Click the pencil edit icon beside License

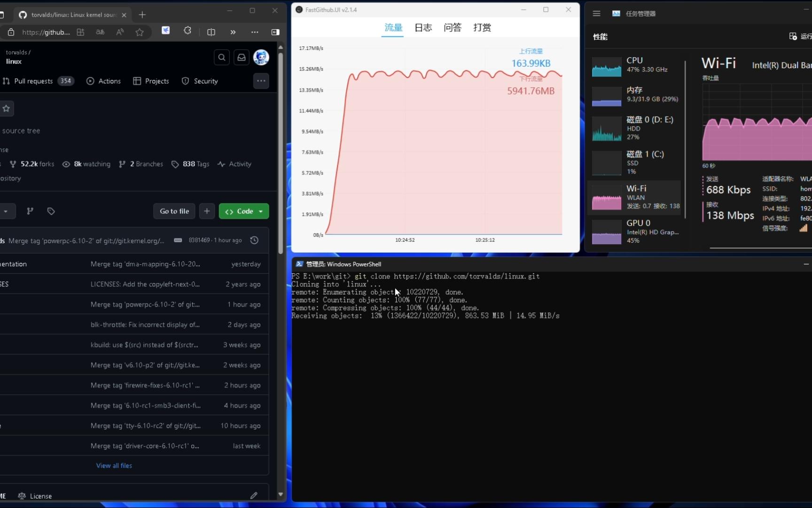pos(254,495)
